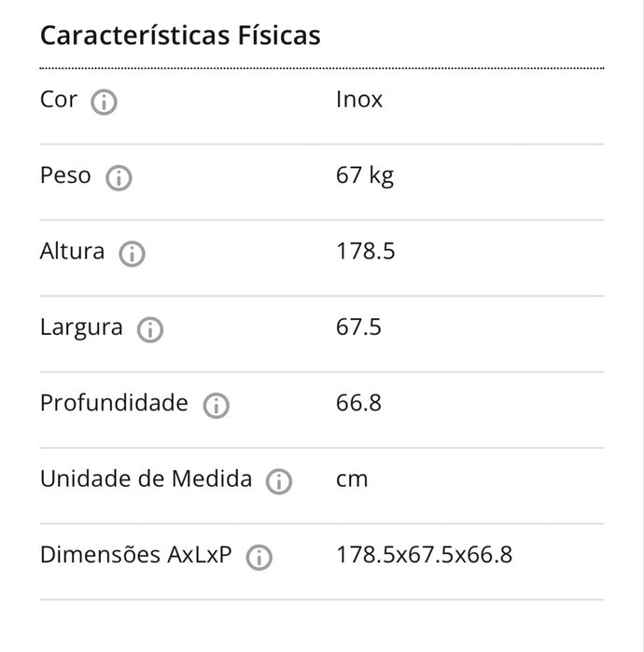This screenshot has width=644, height=652.
Task: Select the 178.5 height value
Action: pos(365,252)
